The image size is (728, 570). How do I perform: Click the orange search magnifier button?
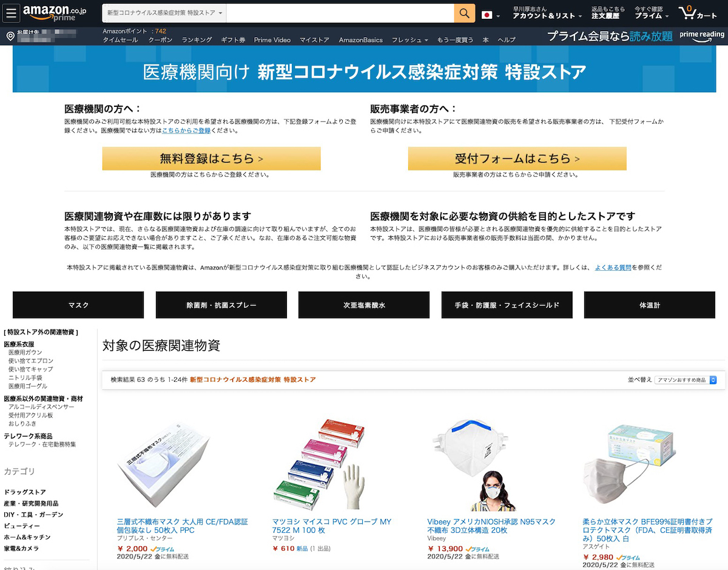click(464, 13)
